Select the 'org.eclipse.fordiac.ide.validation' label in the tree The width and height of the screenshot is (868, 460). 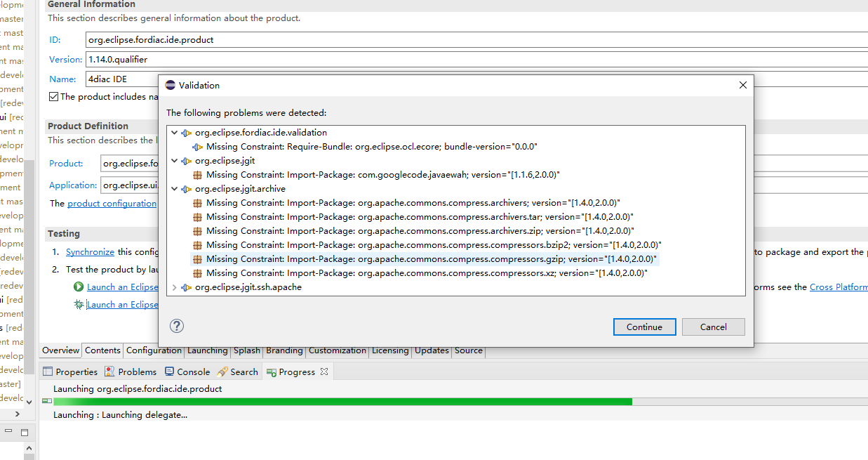tap(261, 133)
